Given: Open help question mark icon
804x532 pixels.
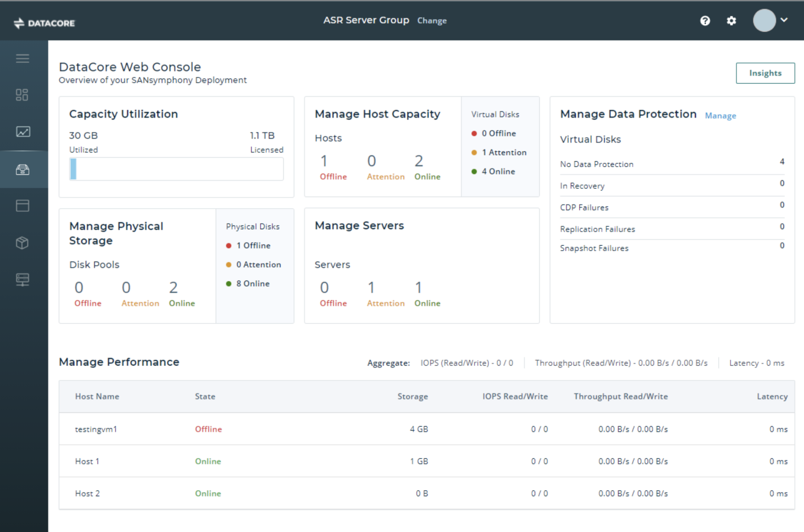Looking at the screenshot, I should point(705,20).
